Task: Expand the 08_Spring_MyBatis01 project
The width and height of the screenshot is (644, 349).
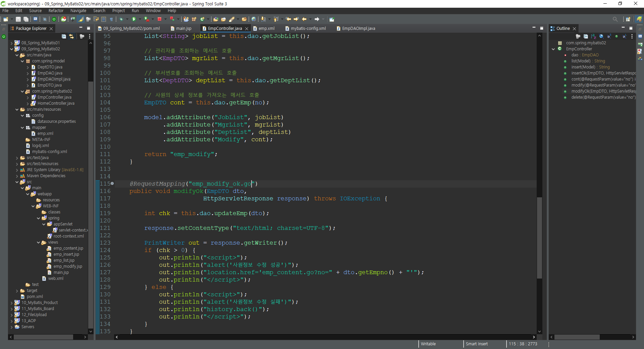Action: pyautogui.click(x=12, y=43)
